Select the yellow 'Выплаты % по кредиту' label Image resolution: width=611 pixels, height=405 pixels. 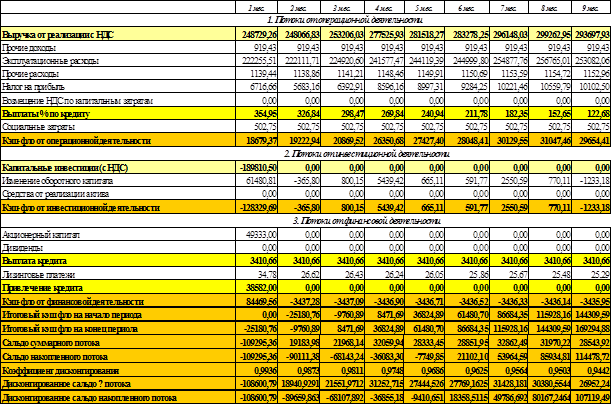[x=47, y=114]
